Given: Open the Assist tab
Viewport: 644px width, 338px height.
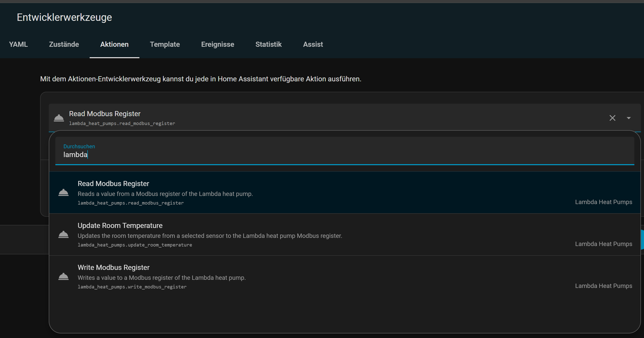Looking at the screenshot, I should (x=313, y=44).
